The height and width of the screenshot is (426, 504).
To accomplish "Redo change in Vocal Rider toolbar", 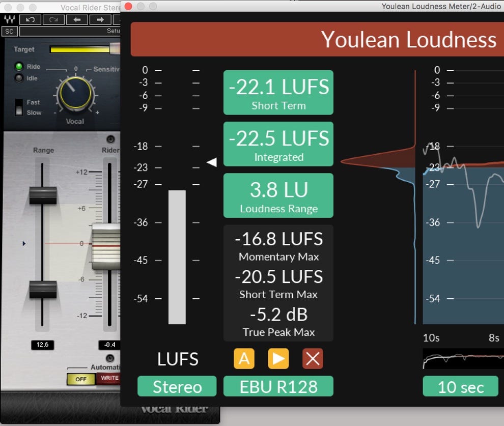I will 53,20.
